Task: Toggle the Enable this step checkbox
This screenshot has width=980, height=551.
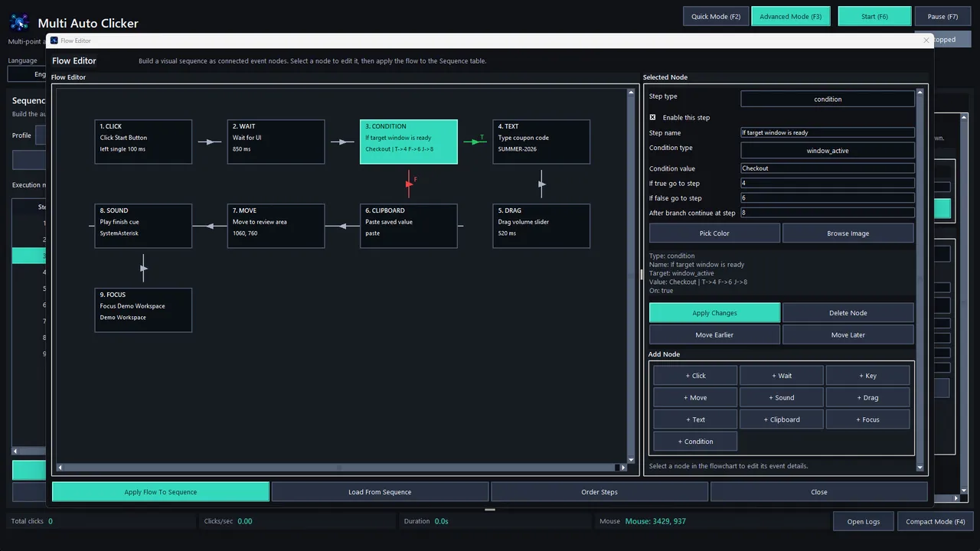Action: (652, 118)
